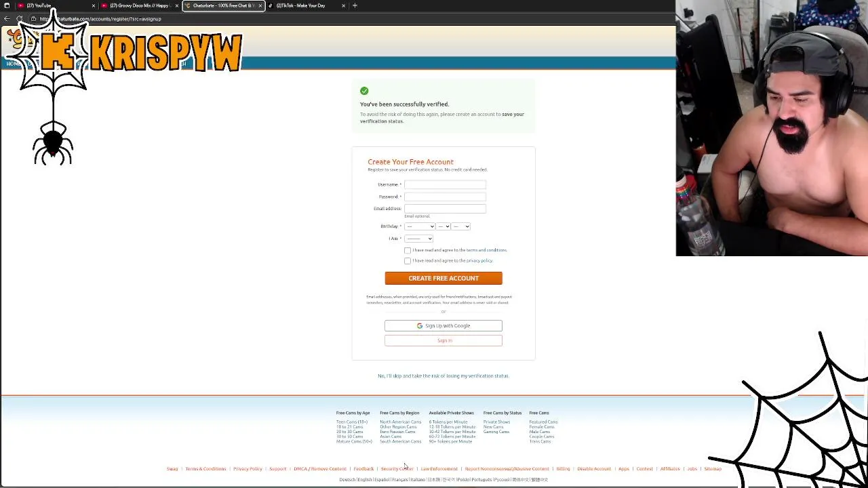This screenshot has width=868, height=488.
Task: Open the terms and conditions link in form
Action: (x=486, y=250)
